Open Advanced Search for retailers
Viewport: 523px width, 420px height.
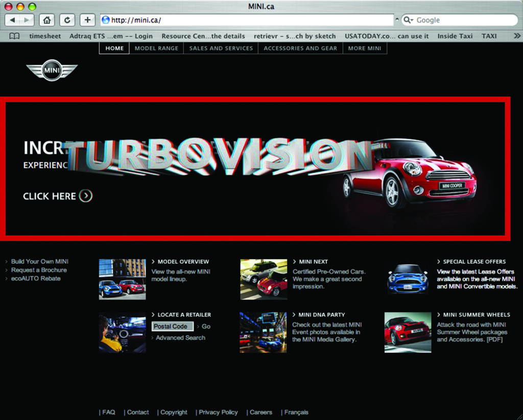(x=180, y=338)
